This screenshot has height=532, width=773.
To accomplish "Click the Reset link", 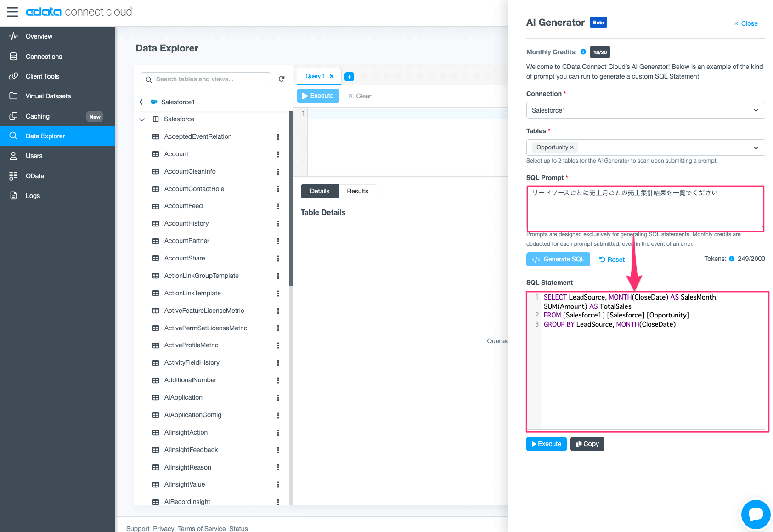I will click(612, 260).
